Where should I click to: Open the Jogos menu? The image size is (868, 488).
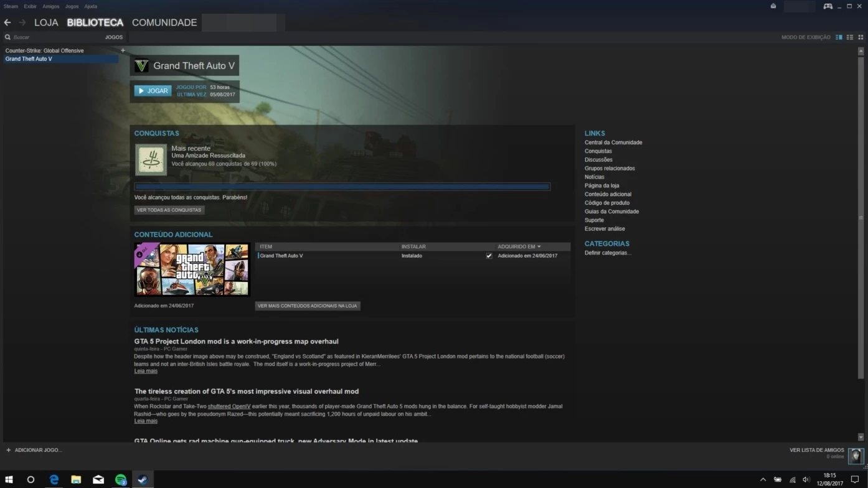72,6
